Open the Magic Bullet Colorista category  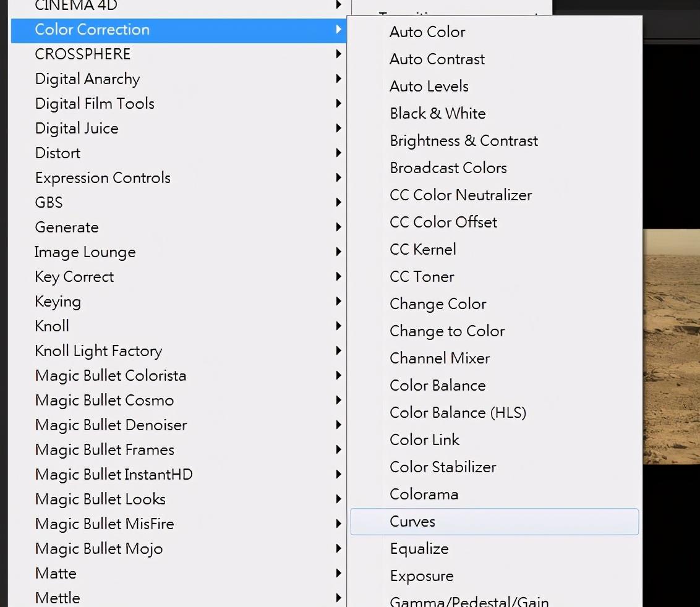click(111, 376)
